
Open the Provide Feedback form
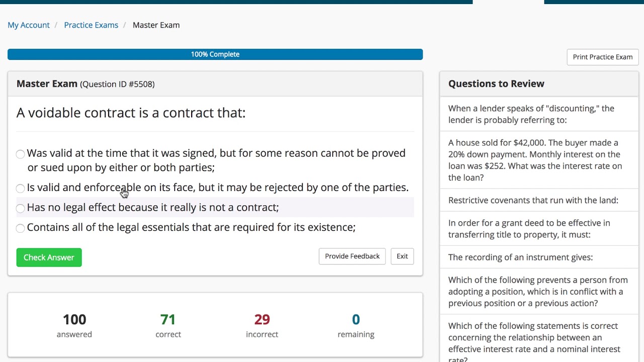tap(352, 256)
